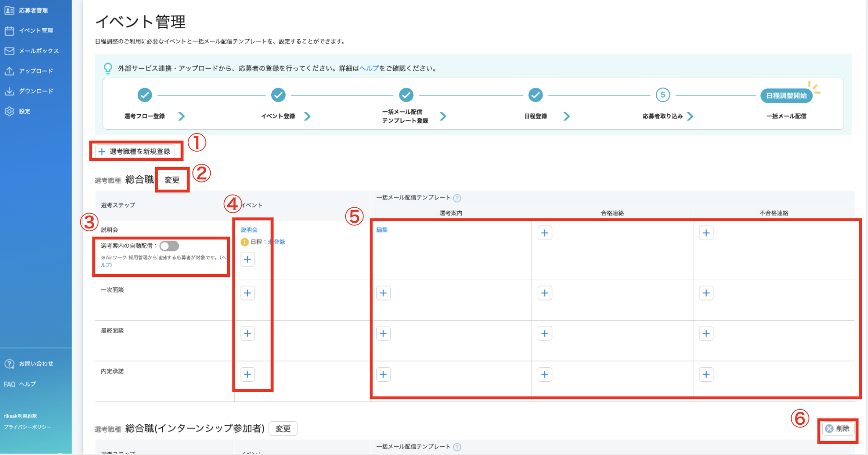Open the riksak利用約款 link
This screenshot has height=455, width=868.
[x=20, y=416]
